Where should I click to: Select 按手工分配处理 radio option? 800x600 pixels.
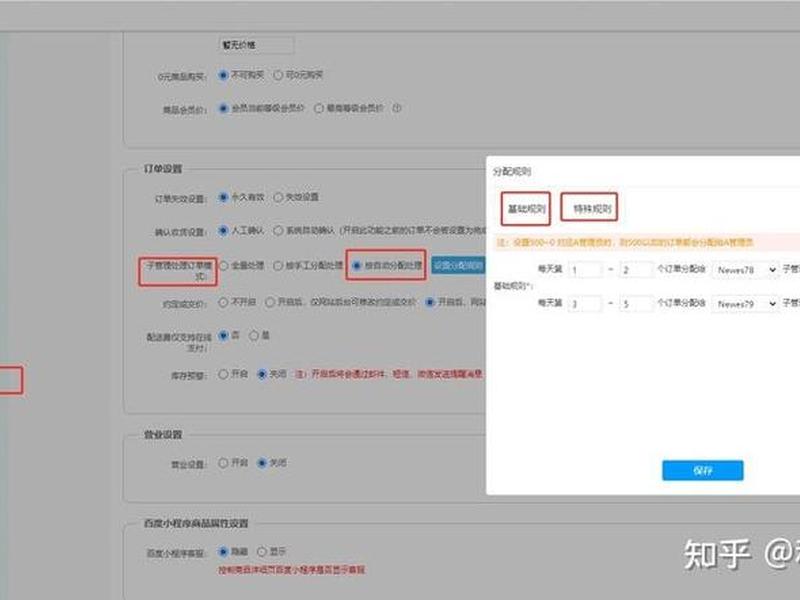coord(278,265)
